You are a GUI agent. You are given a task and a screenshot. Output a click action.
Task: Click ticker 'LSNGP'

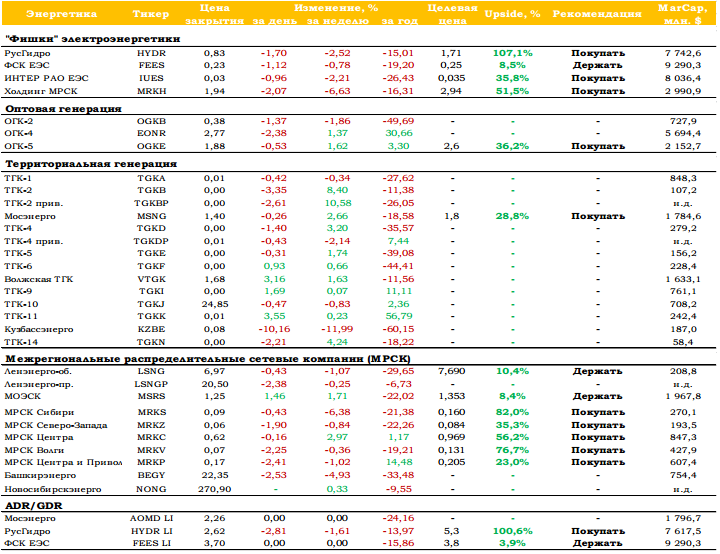pos(151,384)
